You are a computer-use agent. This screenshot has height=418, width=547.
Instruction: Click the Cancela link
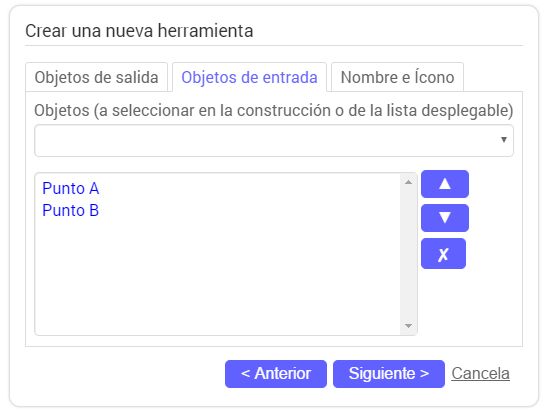point(480,374)
